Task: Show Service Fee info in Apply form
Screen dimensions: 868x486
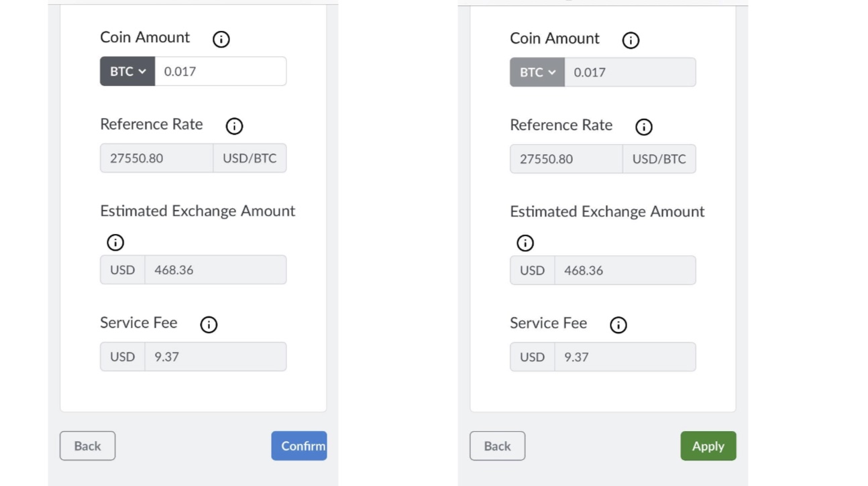Action: (618, 325)
